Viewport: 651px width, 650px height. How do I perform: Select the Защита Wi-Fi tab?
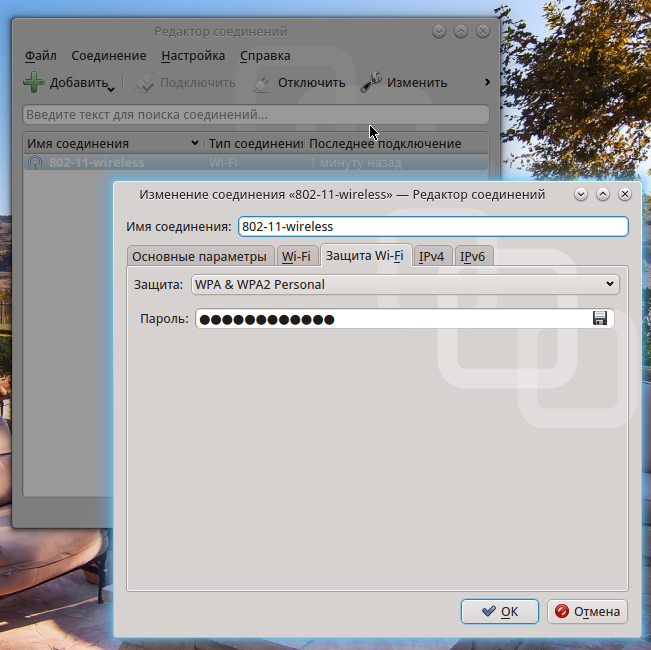(x=365, y=255)
